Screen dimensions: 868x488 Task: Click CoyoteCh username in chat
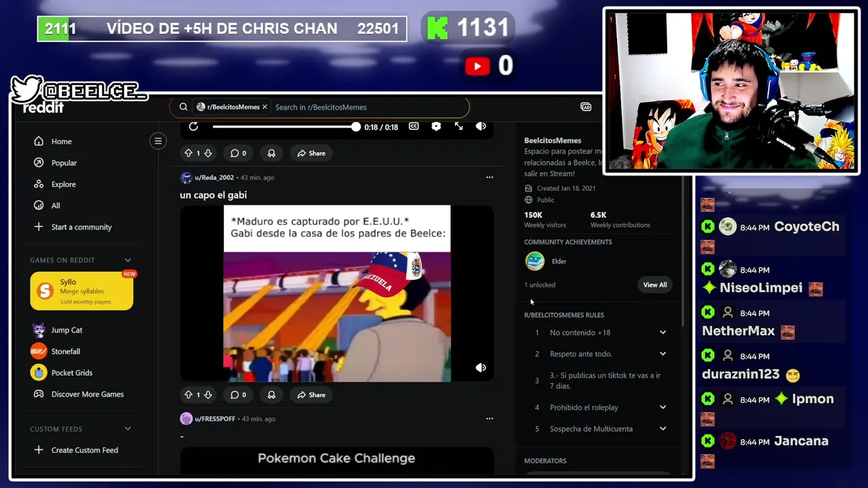point(806,226)
